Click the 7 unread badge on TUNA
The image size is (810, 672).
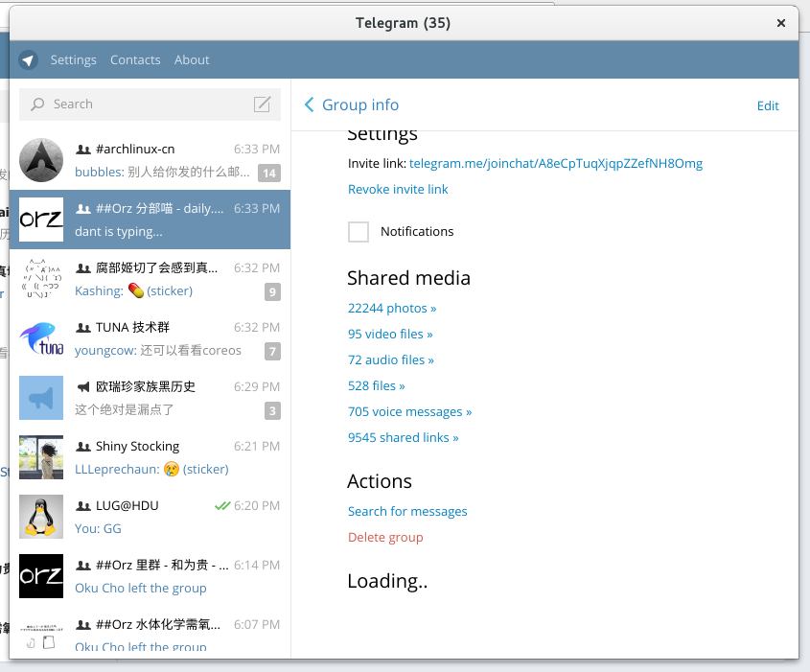point(272,351)
